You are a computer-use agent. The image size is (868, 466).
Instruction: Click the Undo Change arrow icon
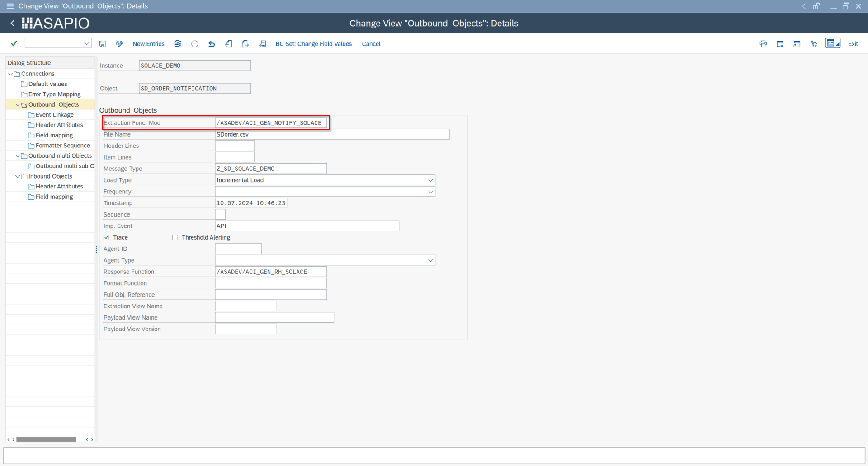point(212,44)
